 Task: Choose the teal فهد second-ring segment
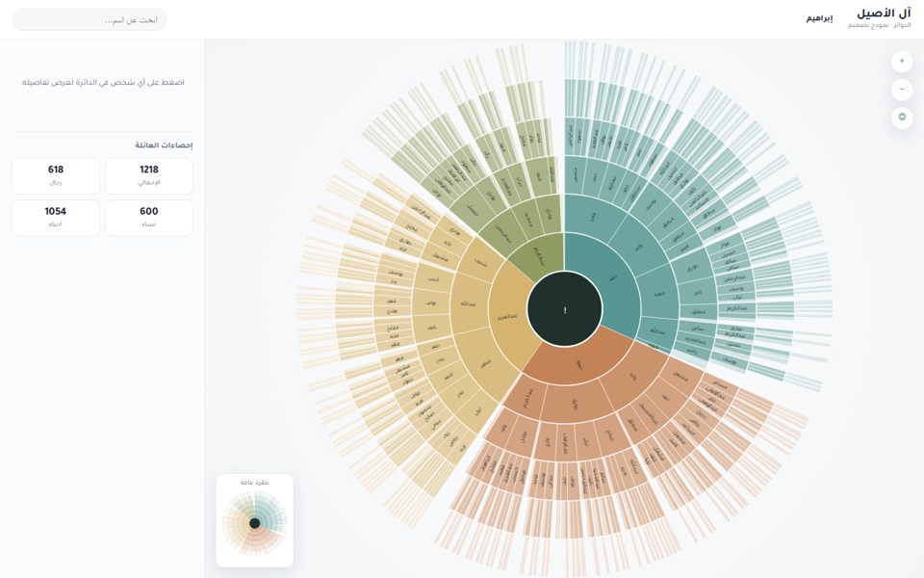tap(658, 293)
